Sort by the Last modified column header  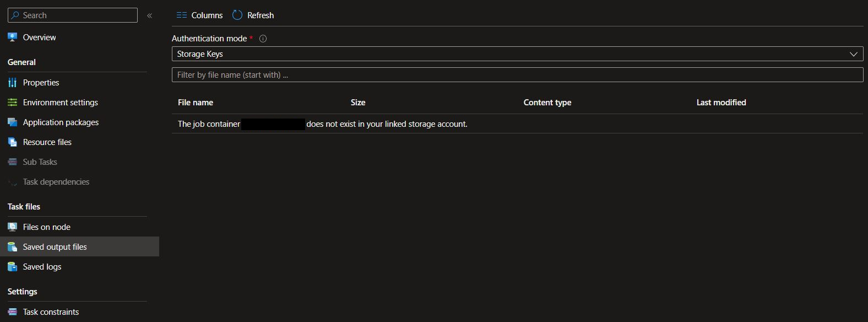click(721, 102)
